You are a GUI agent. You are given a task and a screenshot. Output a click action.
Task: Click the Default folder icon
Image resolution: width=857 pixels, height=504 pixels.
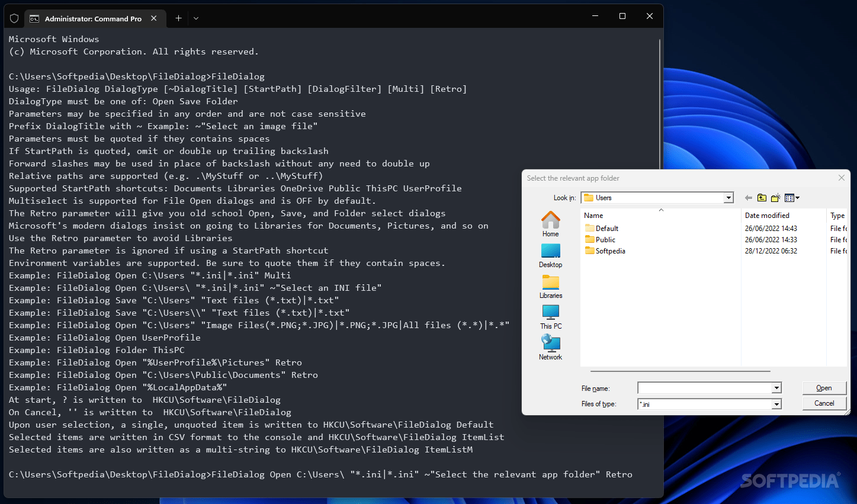tap(589, 228)
